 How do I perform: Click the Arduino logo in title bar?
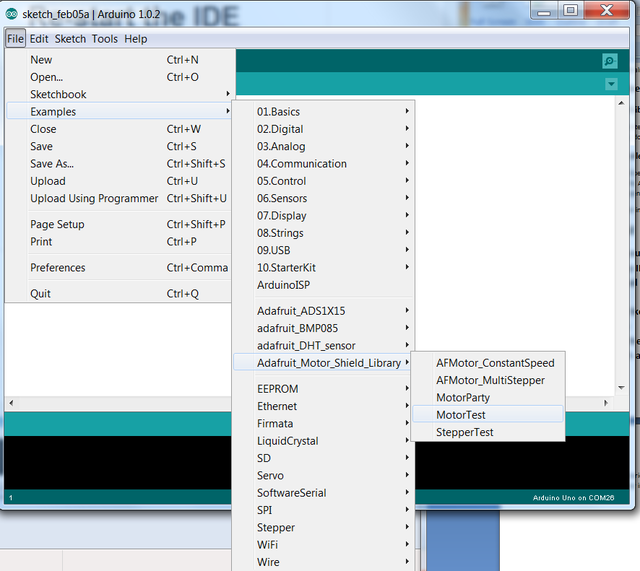click(11, 12)
